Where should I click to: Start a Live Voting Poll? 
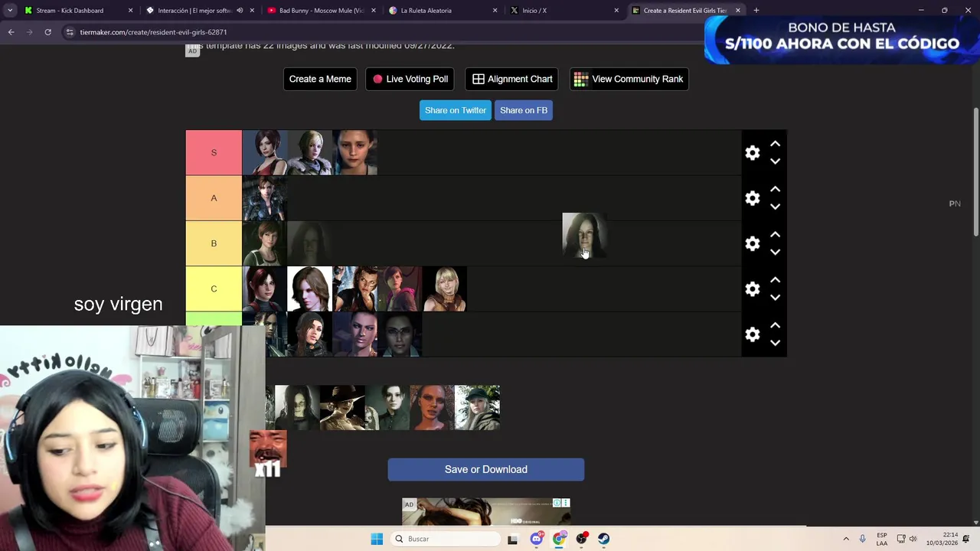[x=410, y=79]
